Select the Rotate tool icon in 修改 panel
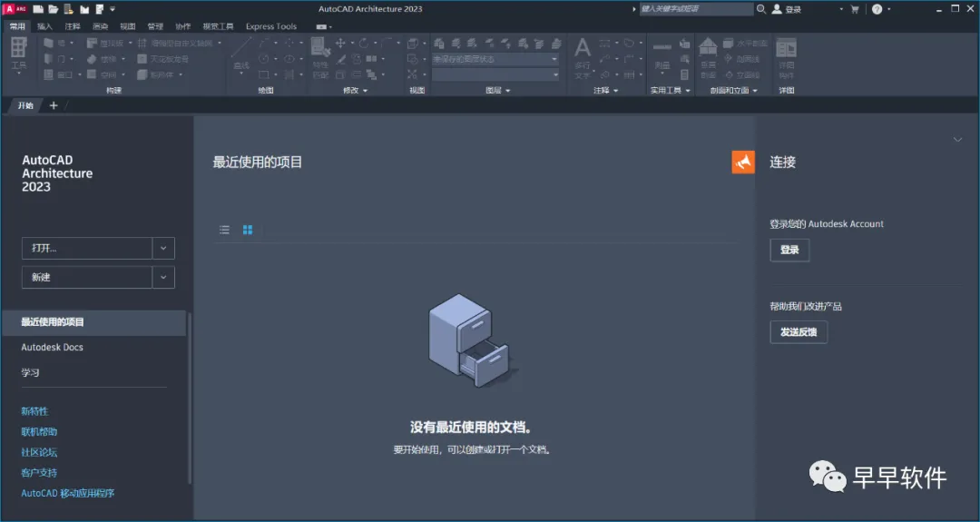The image size is (980, 522). click(x=364, y=43)
